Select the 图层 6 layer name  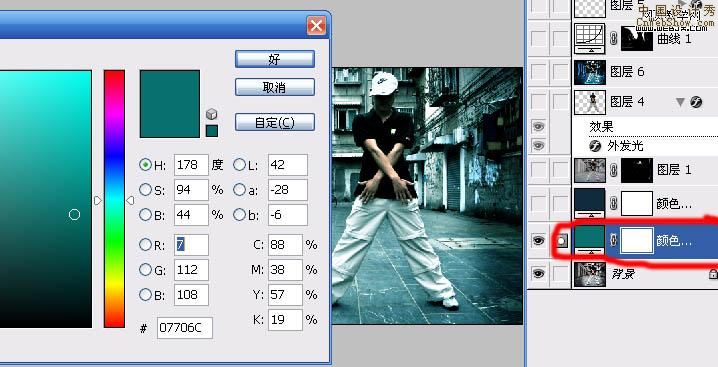pos(627,72)
